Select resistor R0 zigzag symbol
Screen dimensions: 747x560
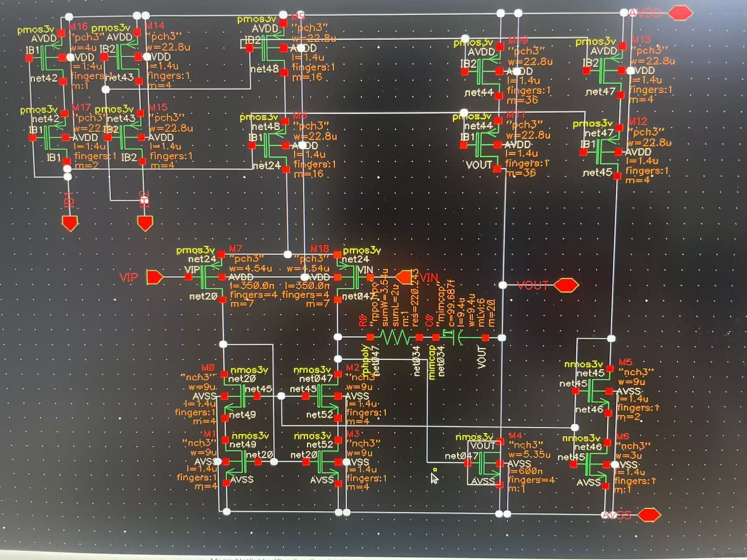pyautogui.click(x=395, y=337)
